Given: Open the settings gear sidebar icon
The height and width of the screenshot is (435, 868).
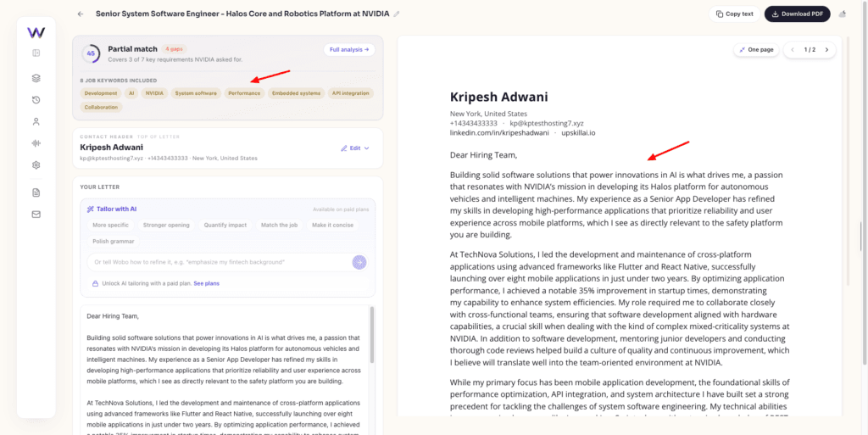Looking at the screenshot, I should pyautogui.click(x=36, y=165).
